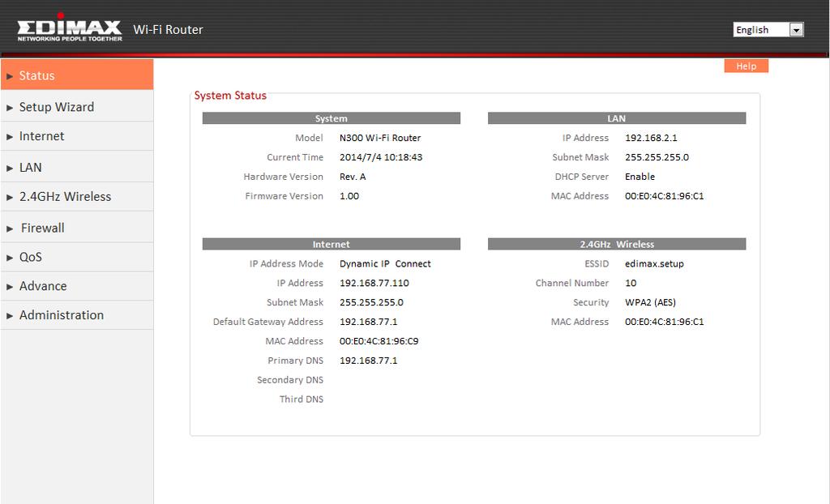Click the LAN section header bar
Screen dimensions: 830x504
click(617, 118)
